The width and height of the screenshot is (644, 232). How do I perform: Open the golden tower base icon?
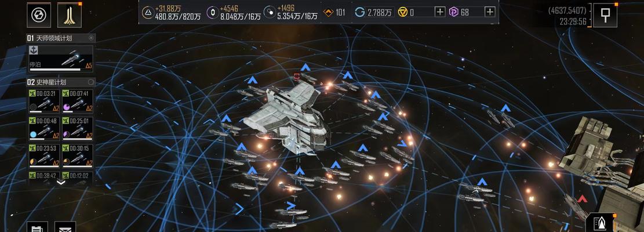coord(70,14)
